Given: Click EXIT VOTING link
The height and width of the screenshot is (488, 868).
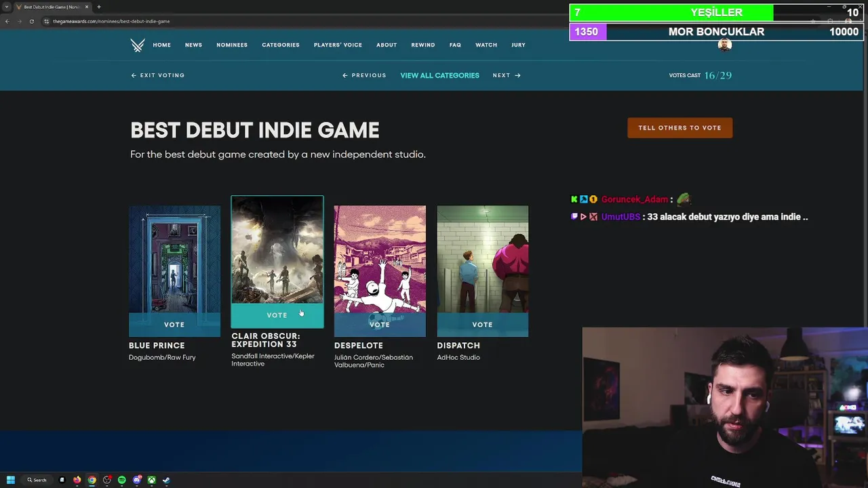Looking at the screenshot, I should tap(158, 75).
